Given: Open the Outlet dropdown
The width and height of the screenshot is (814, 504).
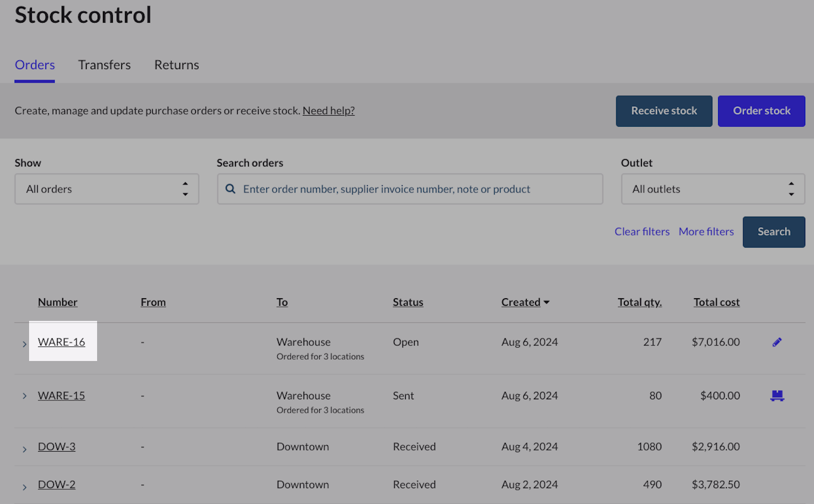Looking at the screenshot, I should [713, 189].
